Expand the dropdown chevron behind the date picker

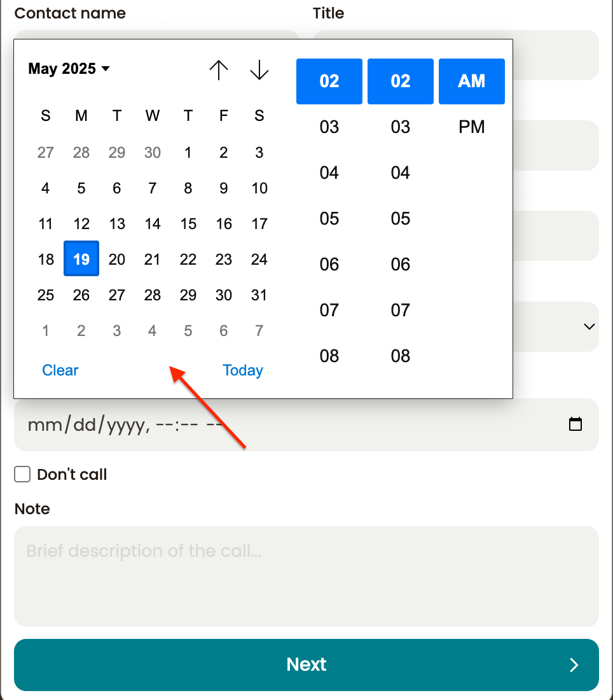589,327
